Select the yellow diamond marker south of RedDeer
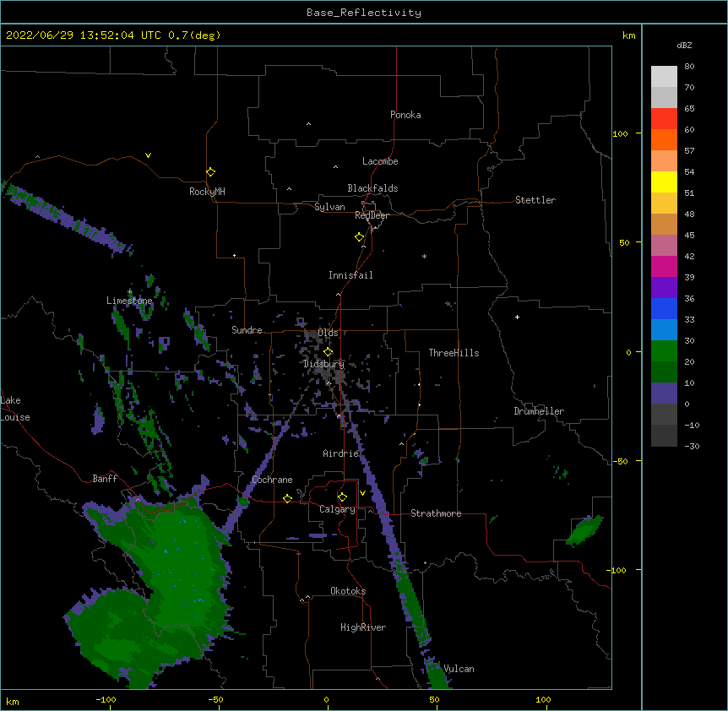Viewport: 728px width, 711px height. (359, 236)
